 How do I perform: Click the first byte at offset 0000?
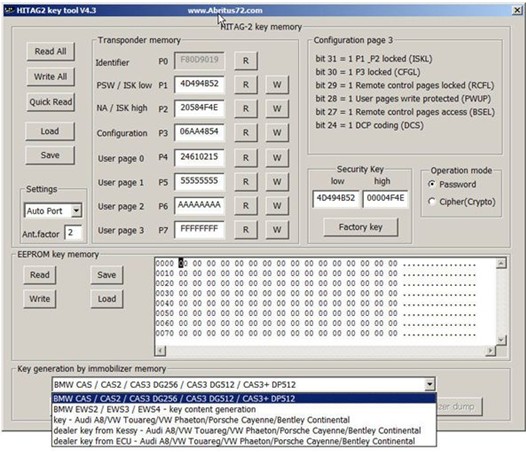(183, 263)
